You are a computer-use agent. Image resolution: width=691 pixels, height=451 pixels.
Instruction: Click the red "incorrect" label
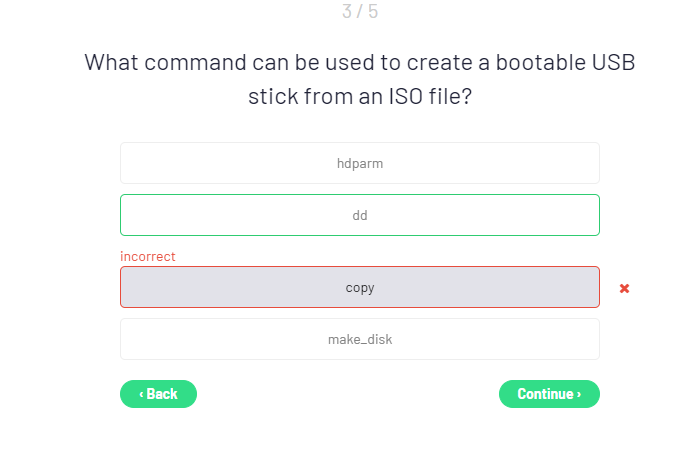(148, 257)
